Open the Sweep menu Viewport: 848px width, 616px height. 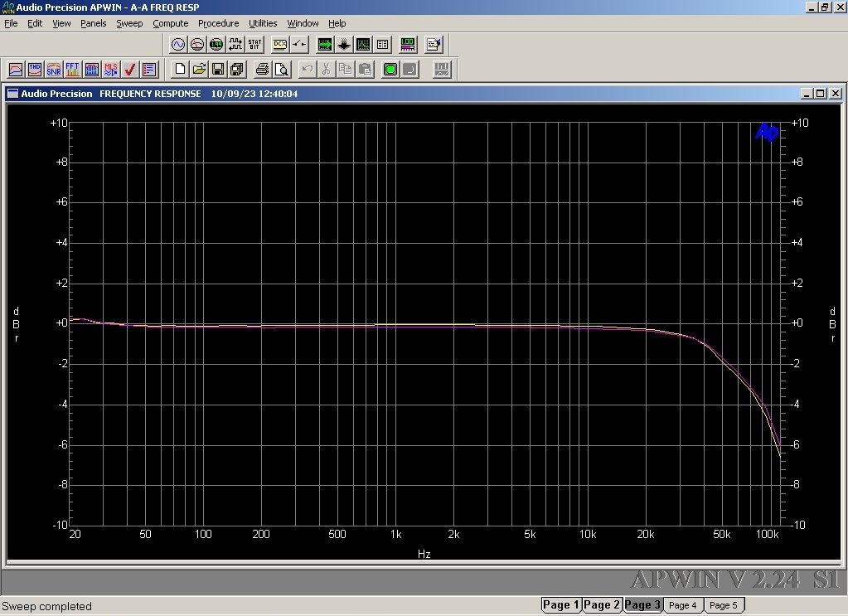click(129, 23)
